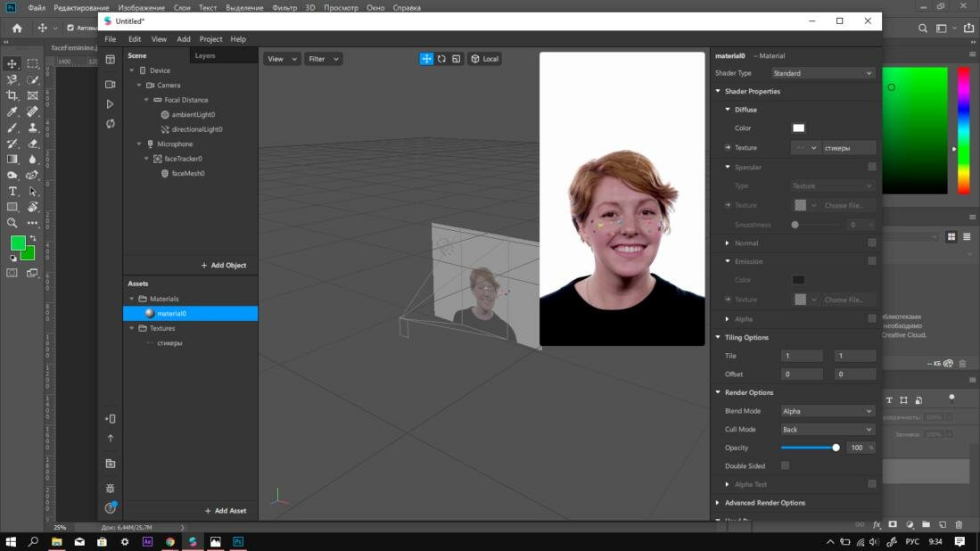Click the upload arrow icon in the left sidebar
Image resolution: width=980 pixels, height=551 pixels.
click(110, 439)
